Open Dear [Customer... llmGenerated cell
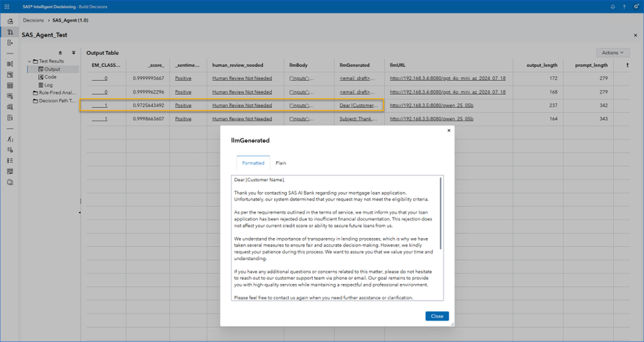The image size is (644, 342). pos(359,105)
